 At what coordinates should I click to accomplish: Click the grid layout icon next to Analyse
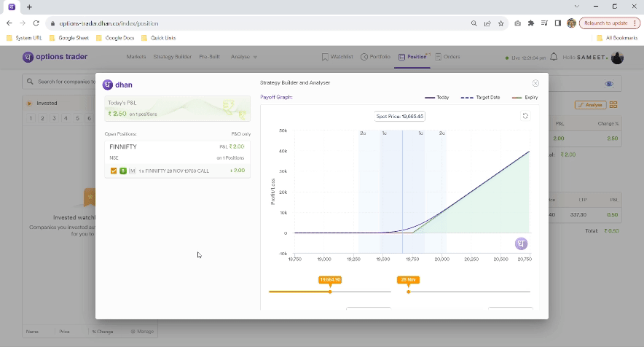[x=613, y=105]
